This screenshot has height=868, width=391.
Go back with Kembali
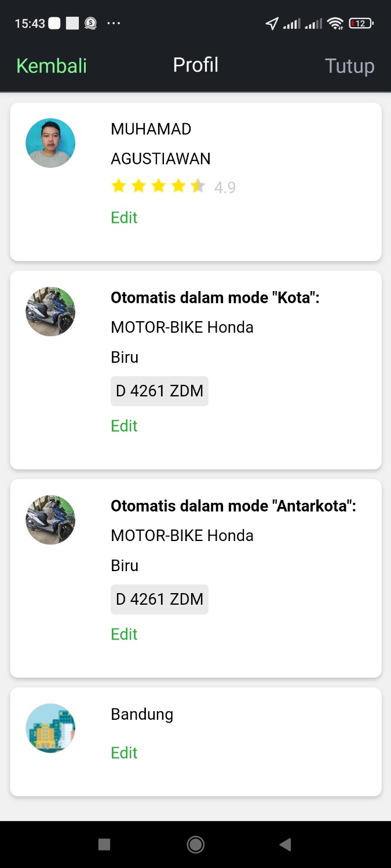point(52,65)
